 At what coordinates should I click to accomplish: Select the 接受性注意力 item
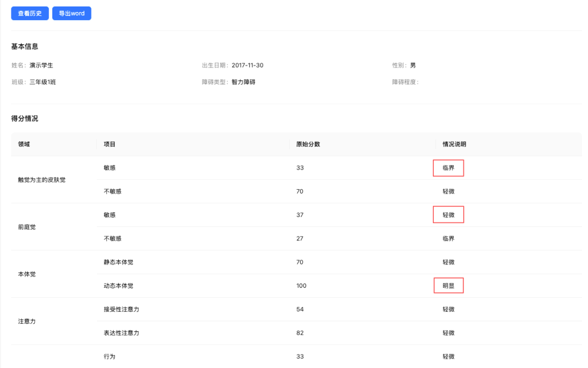pyautogui.click(x=121, y=310)
